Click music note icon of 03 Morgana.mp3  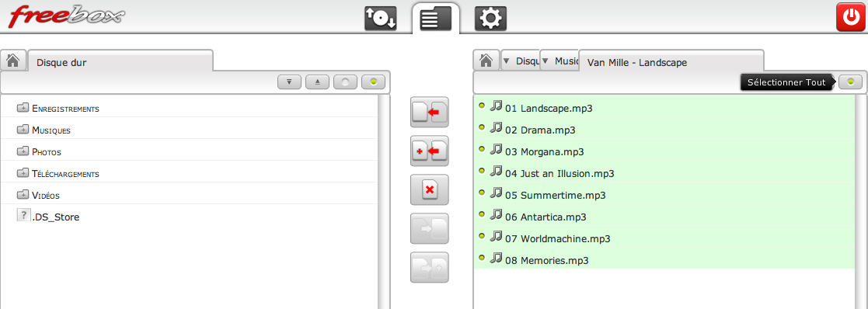click(496, 148)
